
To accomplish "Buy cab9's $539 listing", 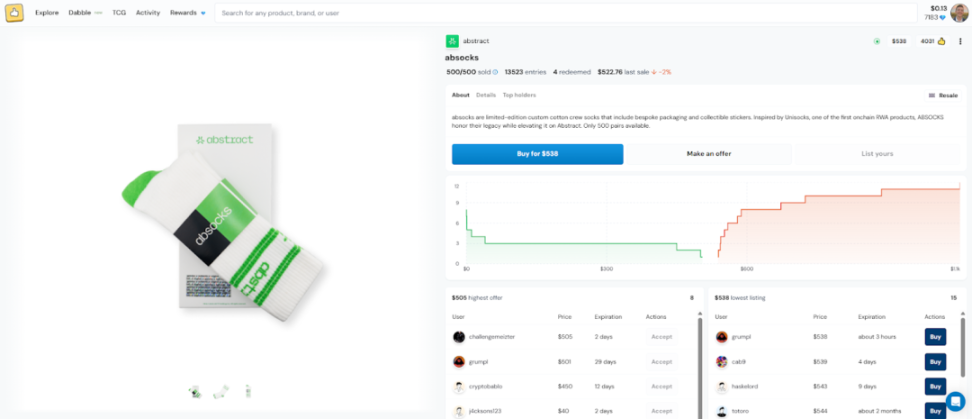I will tap(935, 361).
